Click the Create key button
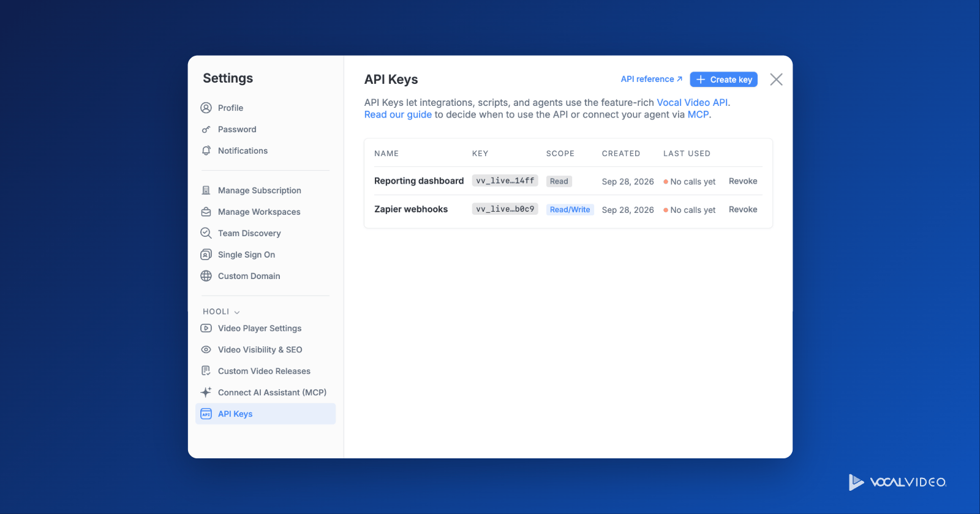 pos(723,80)
